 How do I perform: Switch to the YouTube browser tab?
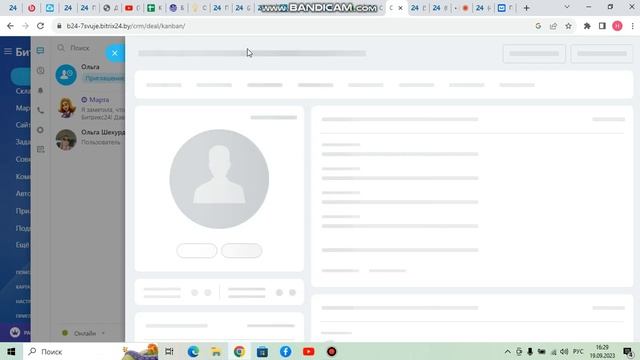[x=129, y=8]
